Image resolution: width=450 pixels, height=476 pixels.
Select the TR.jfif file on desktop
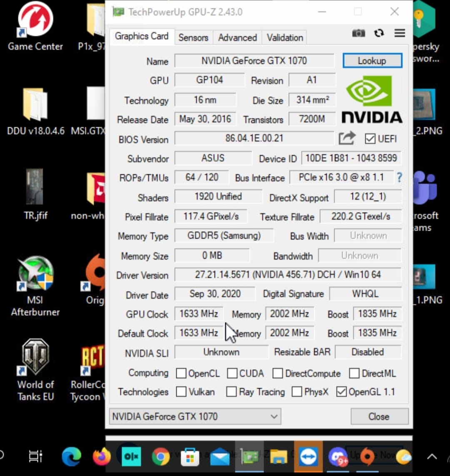point(35,195)
